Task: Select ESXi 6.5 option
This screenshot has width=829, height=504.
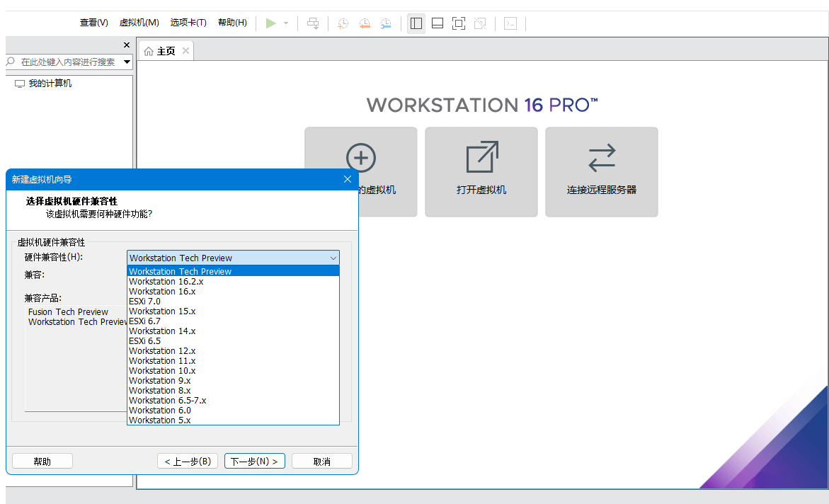Action: pyautogui.click(x=233, y=341)
